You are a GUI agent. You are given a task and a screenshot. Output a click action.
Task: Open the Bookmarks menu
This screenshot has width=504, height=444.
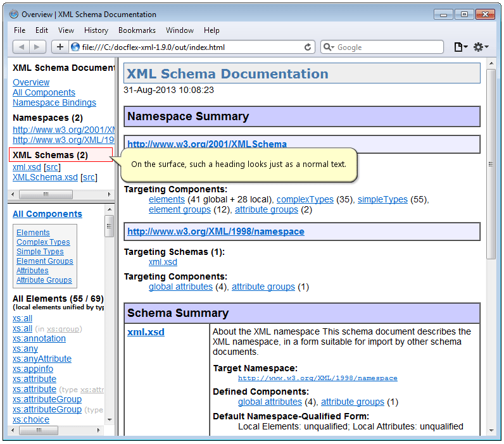tap(137, 30)
